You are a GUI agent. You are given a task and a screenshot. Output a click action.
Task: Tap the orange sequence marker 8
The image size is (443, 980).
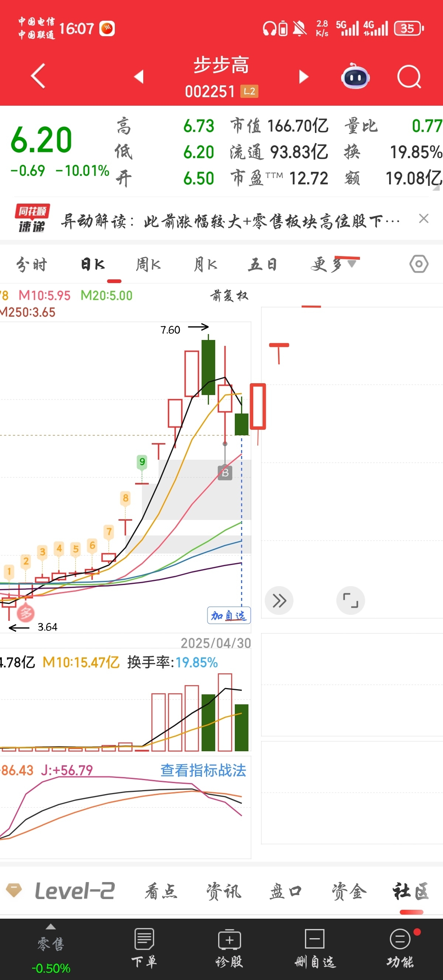pos(126,498)
